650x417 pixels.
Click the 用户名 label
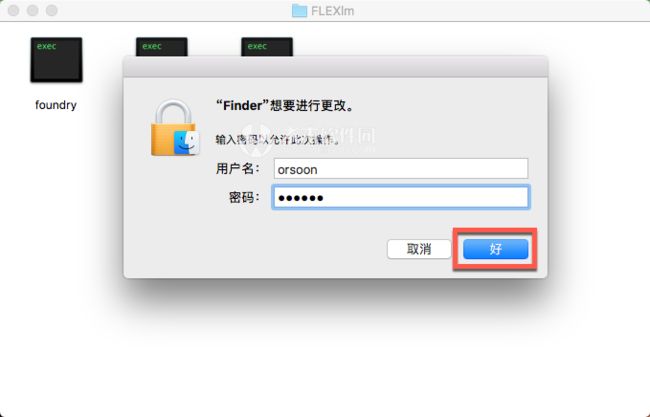pyautogui.click(x=238, y=169)
